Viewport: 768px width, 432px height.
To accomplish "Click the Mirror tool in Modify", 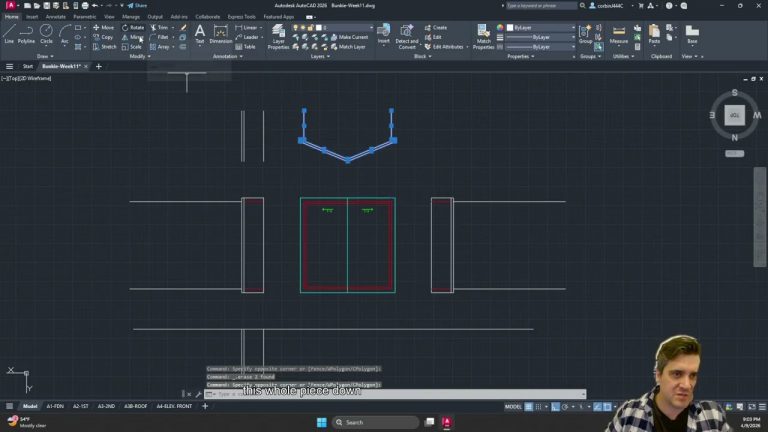I will coord(133,37).
